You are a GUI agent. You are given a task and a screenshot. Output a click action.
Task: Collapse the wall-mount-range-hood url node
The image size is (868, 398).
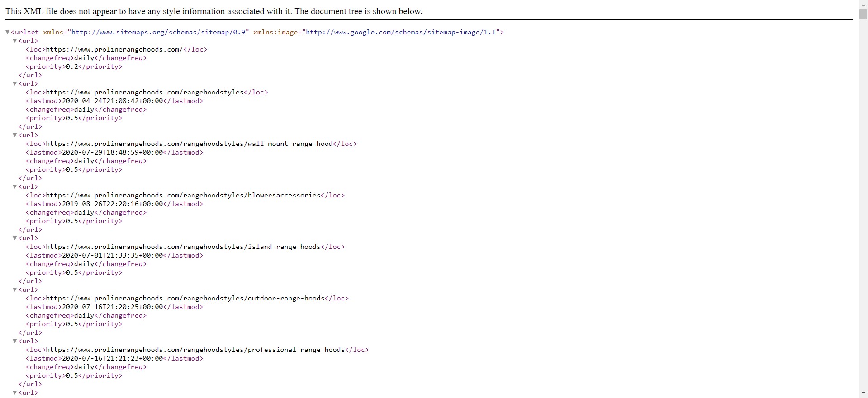(15, 135)
